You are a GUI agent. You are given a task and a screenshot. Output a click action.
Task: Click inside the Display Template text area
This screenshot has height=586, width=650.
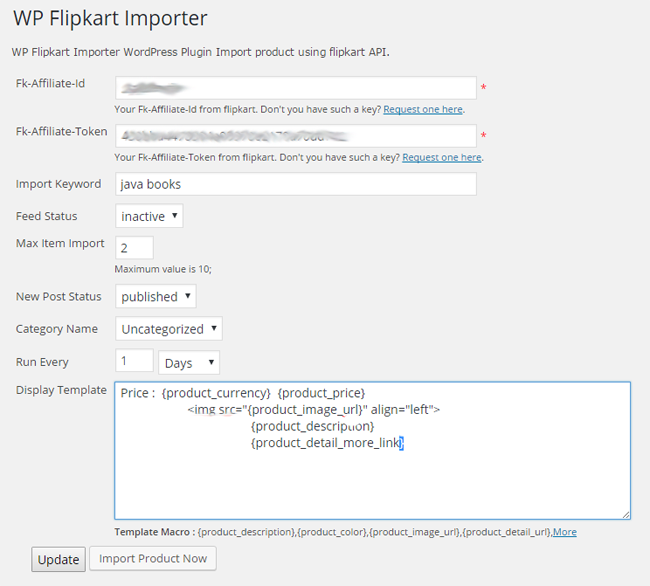point(372,470)
